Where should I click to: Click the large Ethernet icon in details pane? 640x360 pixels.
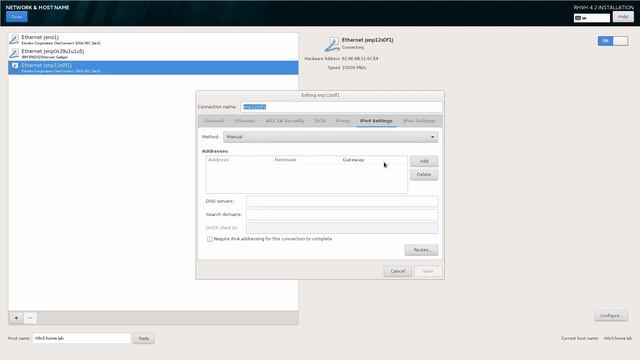pos(332,44)
